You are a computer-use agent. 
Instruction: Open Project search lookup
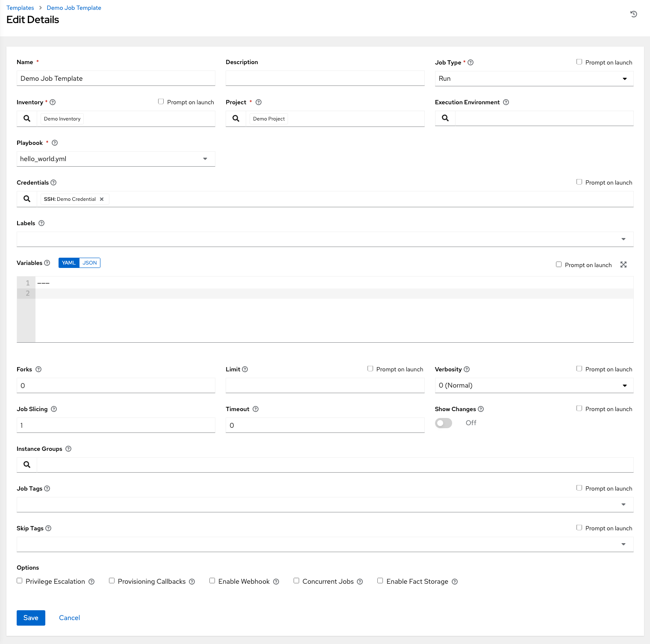[x=235, y=118]
